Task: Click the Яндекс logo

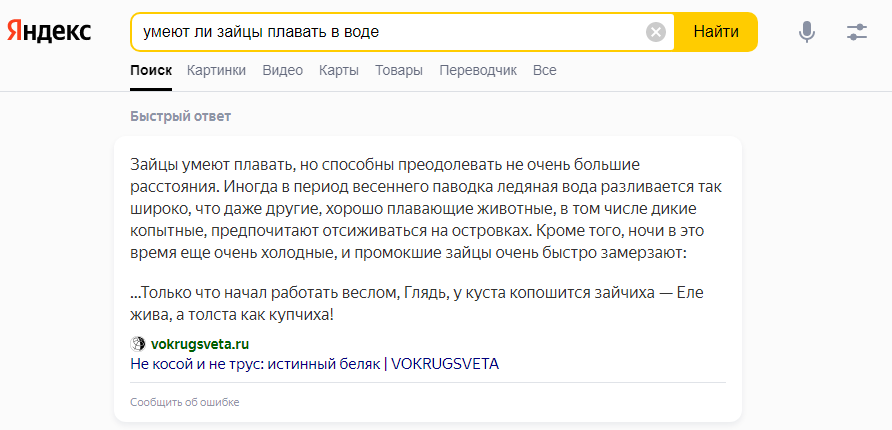Action: click(49, 31)
